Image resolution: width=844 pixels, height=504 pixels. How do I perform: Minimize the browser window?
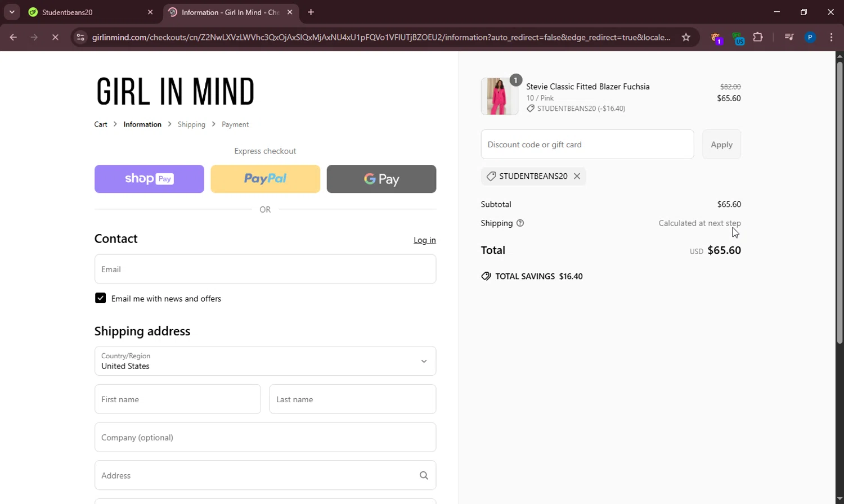pyautogui.click(x=777, y=12)
